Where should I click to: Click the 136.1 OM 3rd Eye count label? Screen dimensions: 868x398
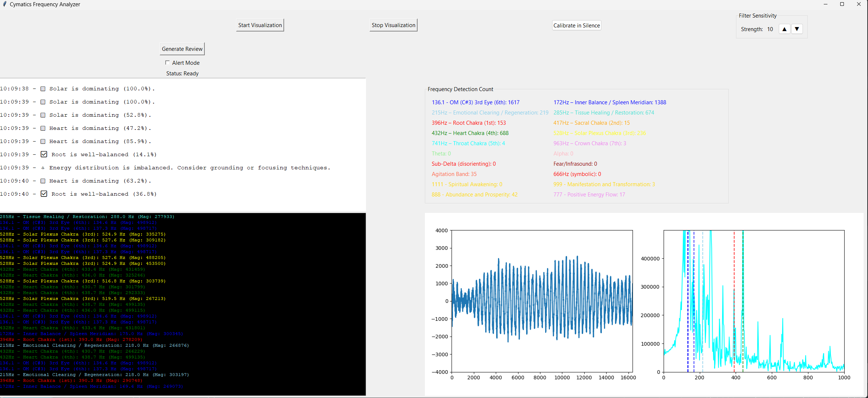click(475, 102)
